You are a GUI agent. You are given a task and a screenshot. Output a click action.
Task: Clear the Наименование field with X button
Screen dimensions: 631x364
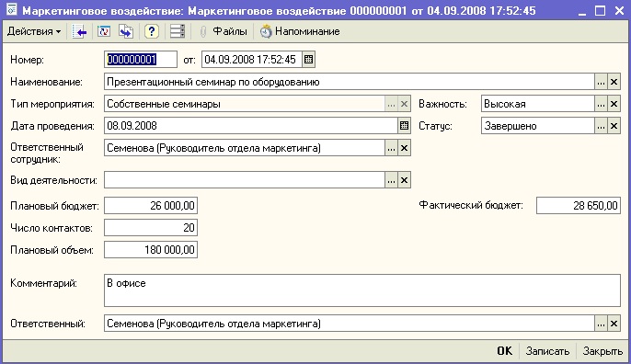click(614, 82)
